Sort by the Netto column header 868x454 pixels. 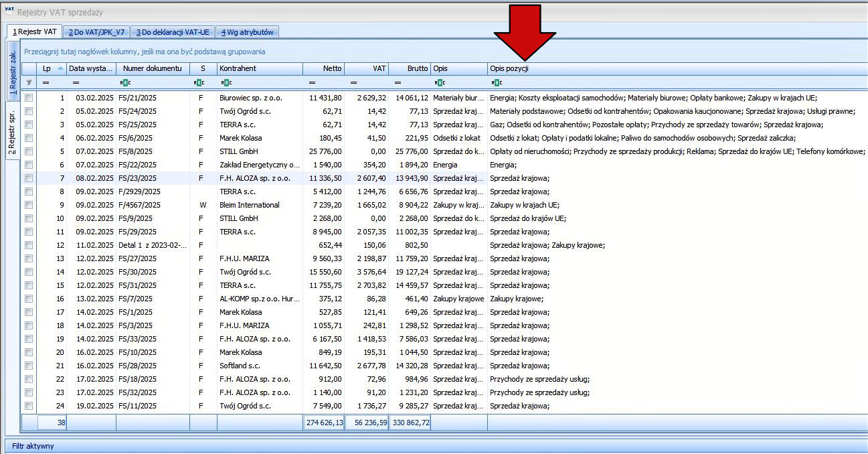(324, 68)
